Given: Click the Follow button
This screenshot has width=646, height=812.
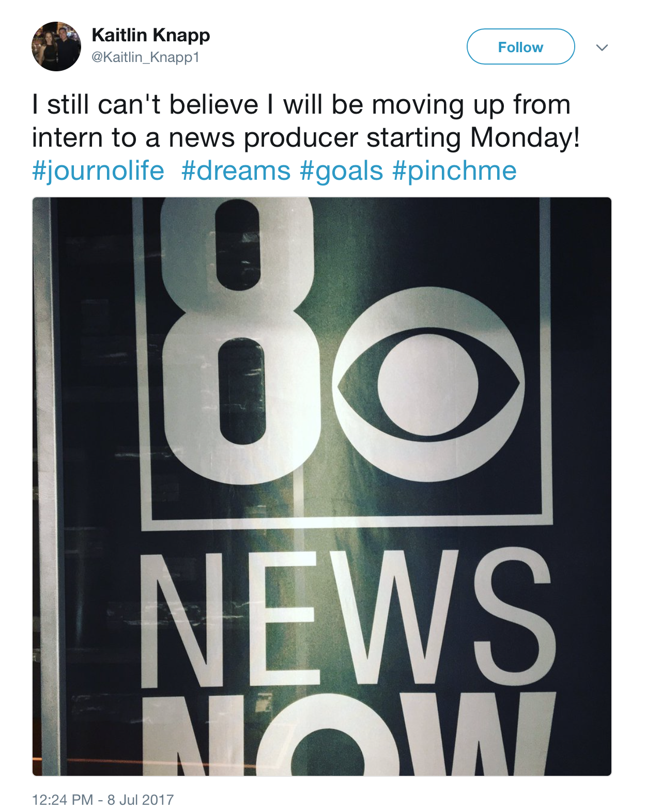Looking at the screenshot, I should click(x=520, y=47).
